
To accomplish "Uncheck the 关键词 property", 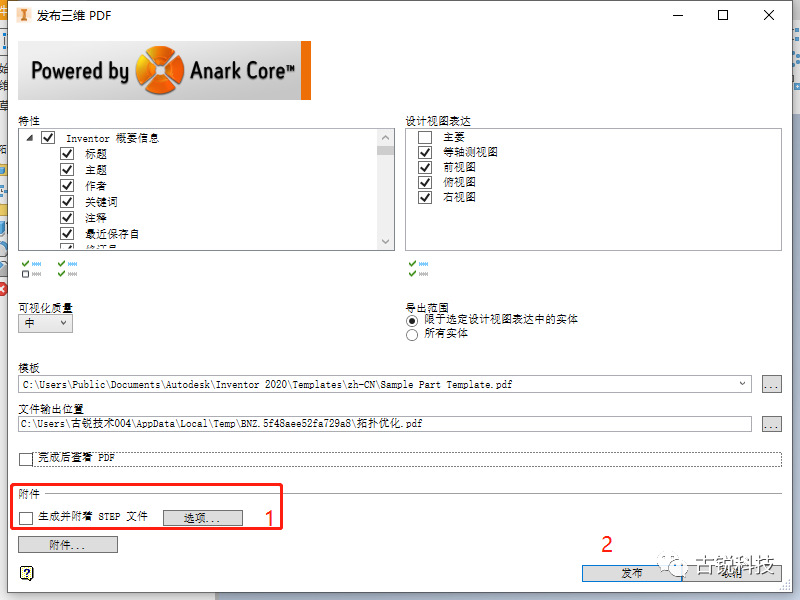I will [67, 202].
